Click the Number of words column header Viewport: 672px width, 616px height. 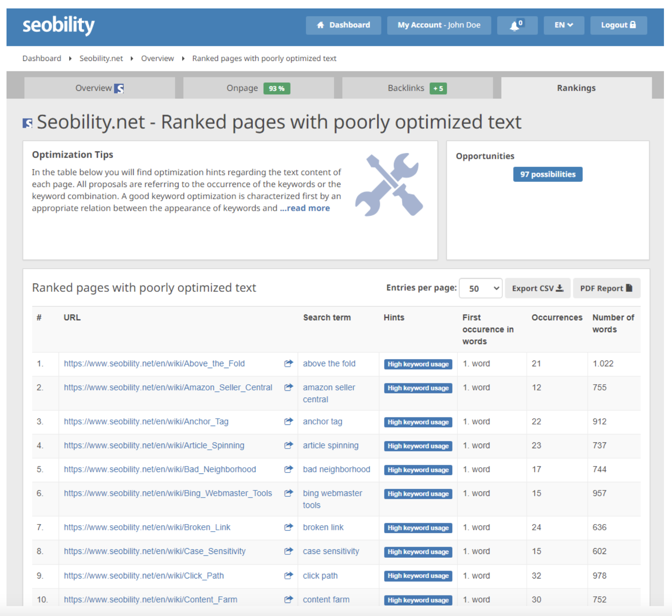click(613, 323)
